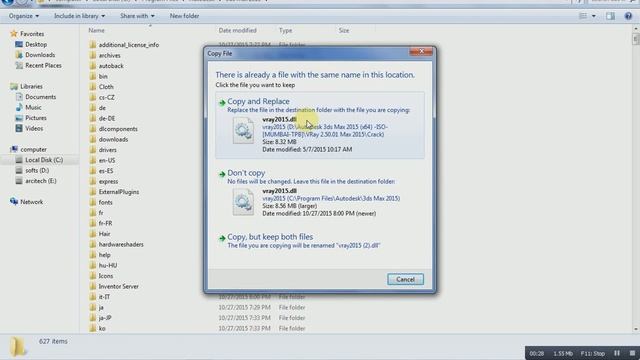
Task: Open the Help icon in Explorer
Action: point(628,16)
